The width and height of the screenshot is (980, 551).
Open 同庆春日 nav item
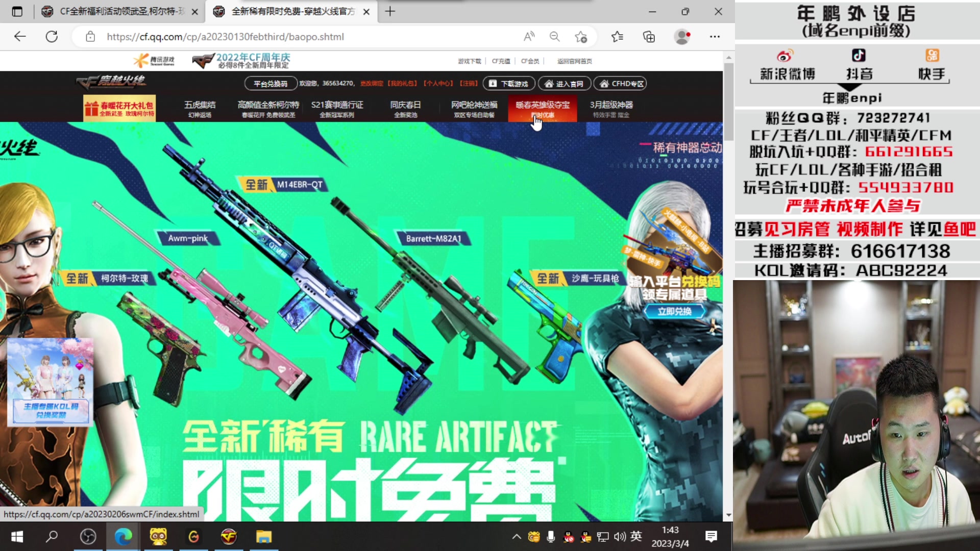tap(405, 109)
